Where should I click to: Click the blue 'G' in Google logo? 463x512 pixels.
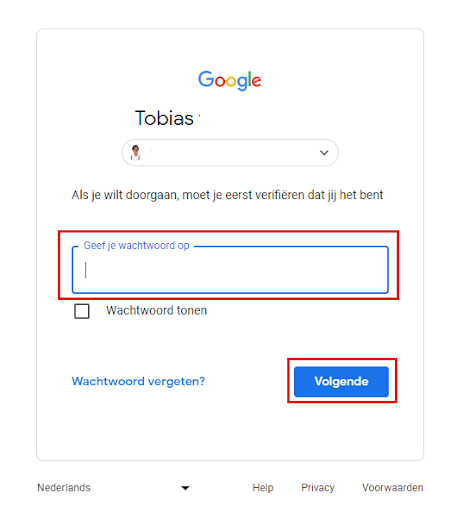coord(206,79)
